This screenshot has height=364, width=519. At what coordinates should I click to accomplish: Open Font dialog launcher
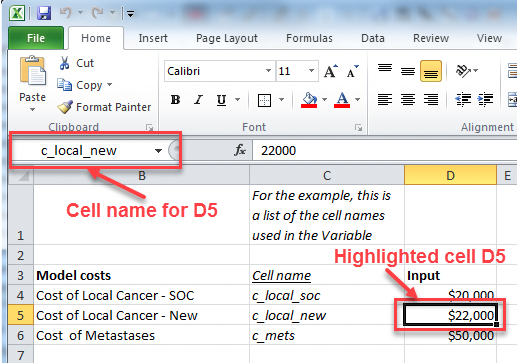[x=358, y=127]
